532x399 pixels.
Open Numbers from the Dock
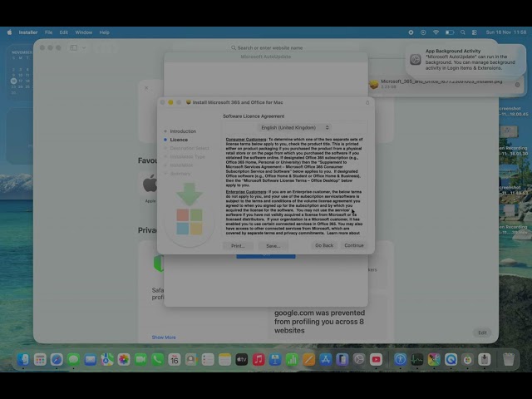pos(292,360)
